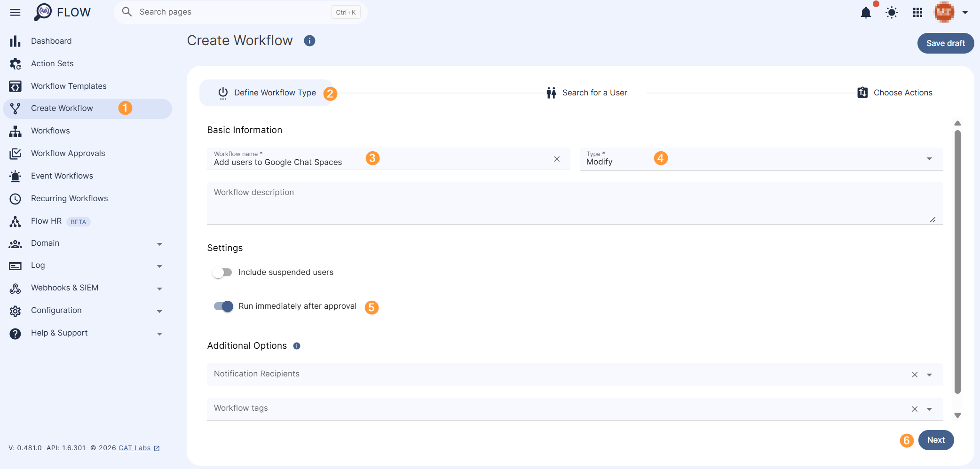Clear the Notification Recipients field

[x=915, y=375]
